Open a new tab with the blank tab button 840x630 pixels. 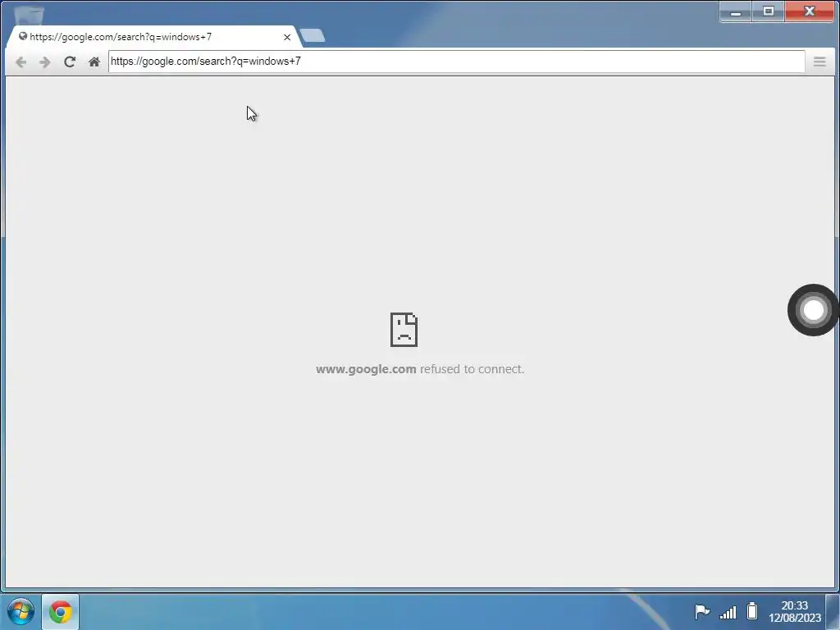coord(313,36)
